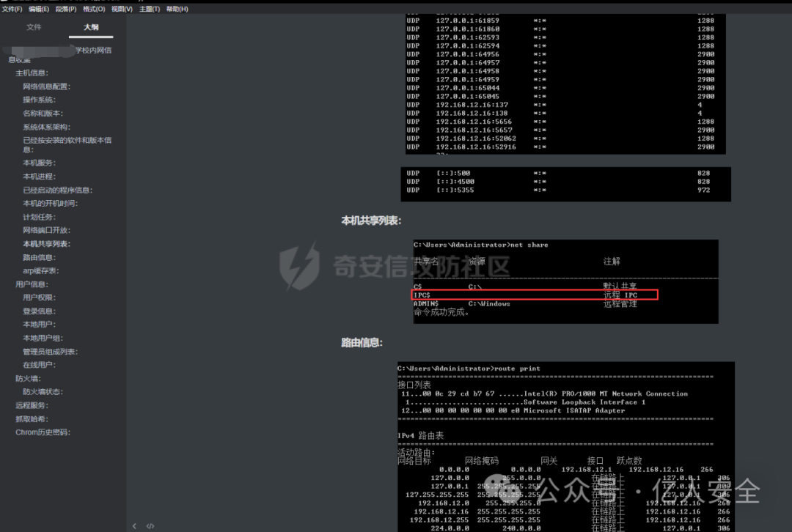
Task: Jump to arp缓存表: in outline
Action: pyautogui.click(x=40, y=271)
